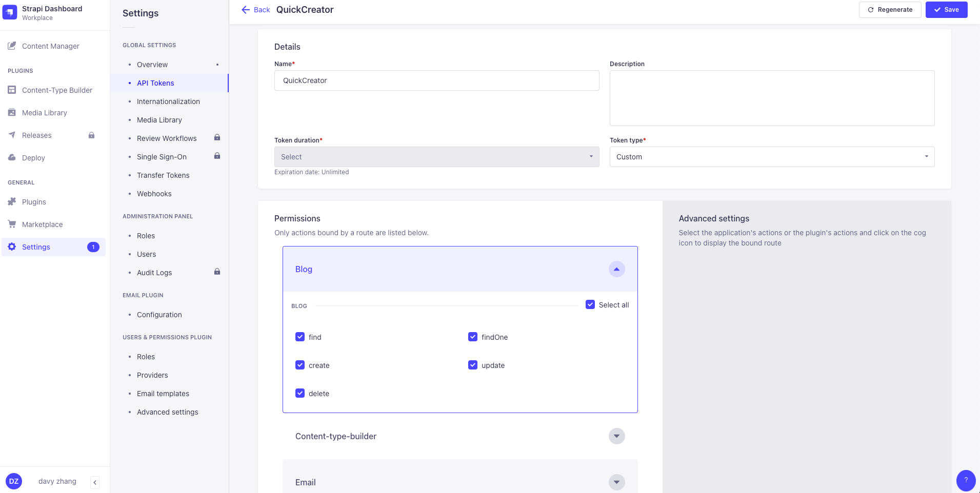
Task: Expand the Content-type-builder section
Action: point(617,436)
